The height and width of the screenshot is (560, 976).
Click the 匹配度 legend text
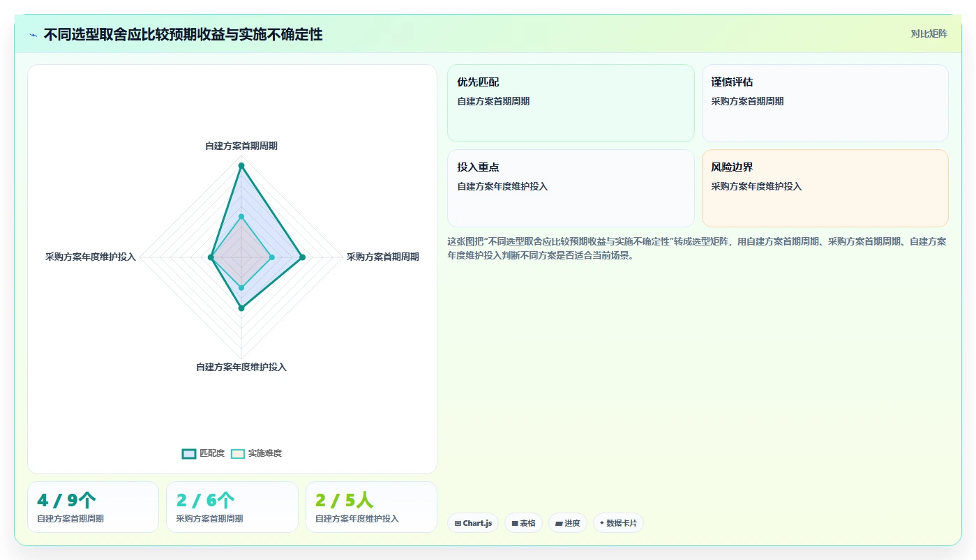[212, 453]
